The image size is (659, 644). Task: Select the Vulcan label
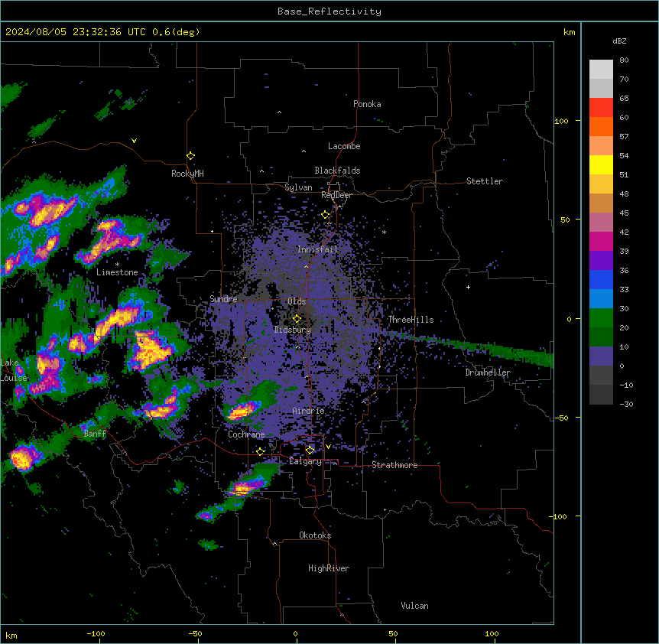tap(414, 606)
